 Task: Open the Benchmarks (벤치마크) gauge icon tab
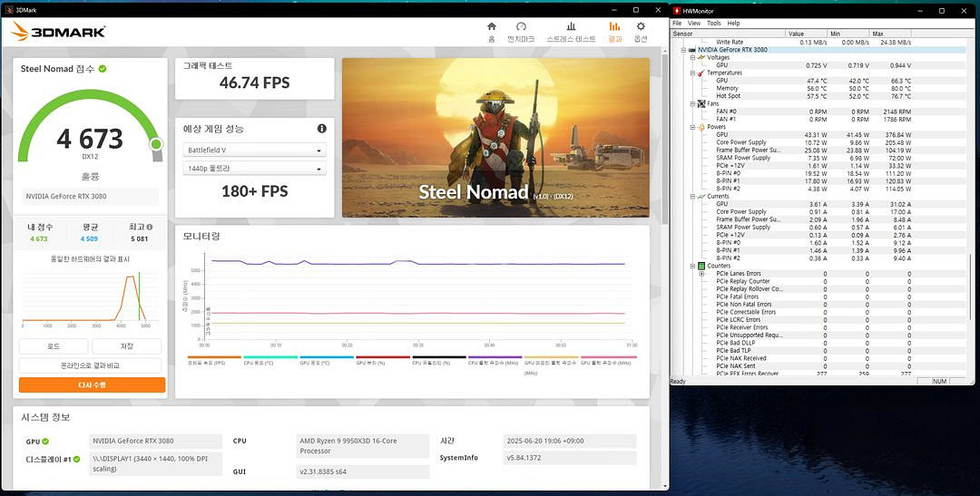pyautogui.click(x=521, y=32)
